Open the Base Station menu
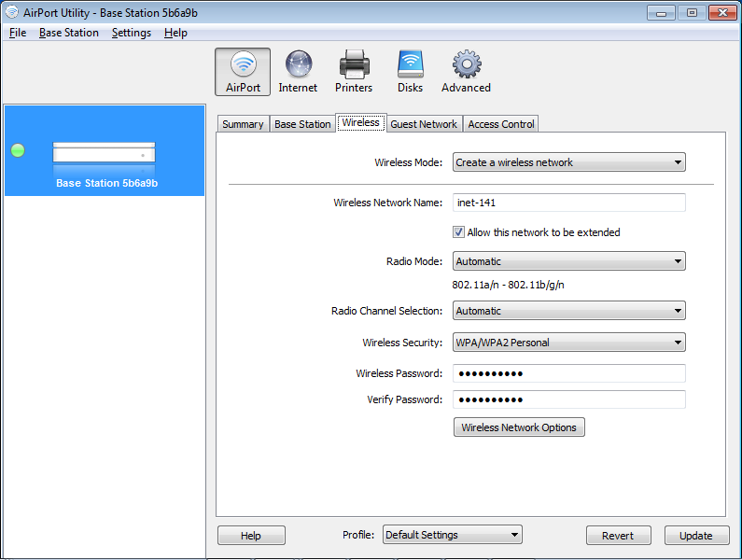 coord(68,33)
